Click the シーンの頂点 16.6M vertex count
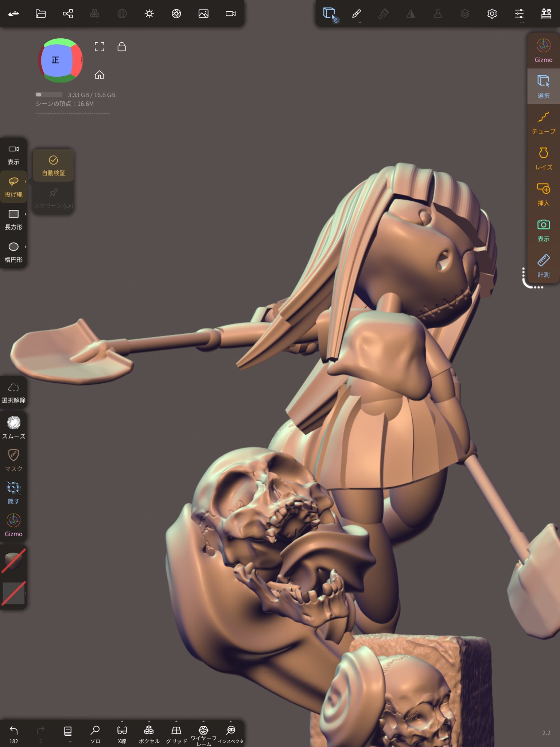Viewport: 560px width, 747px height. (65, 104)
